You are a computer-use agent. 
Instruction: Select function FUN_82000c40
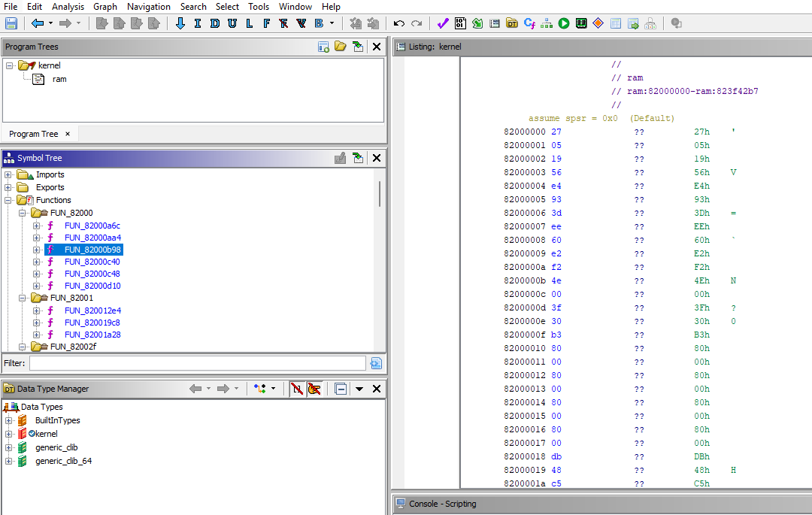pyautogui.click(x=92, y=262)
